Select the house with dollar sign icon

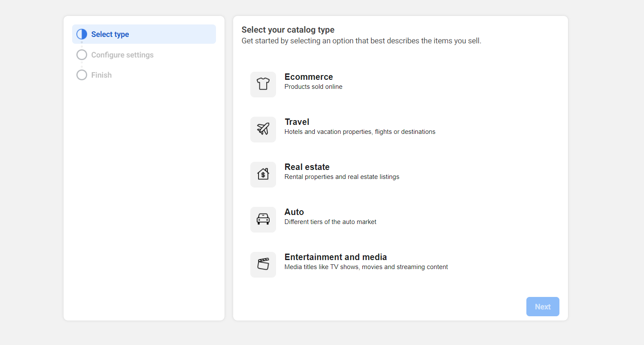[x=263, y=174]
